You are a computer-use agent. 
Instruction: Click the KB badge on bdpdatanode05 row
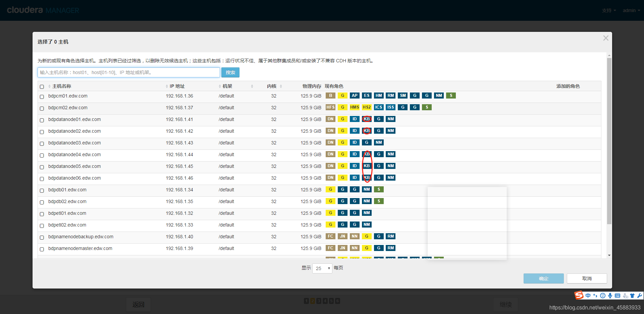pyautogui.click(x=367, y=166)
